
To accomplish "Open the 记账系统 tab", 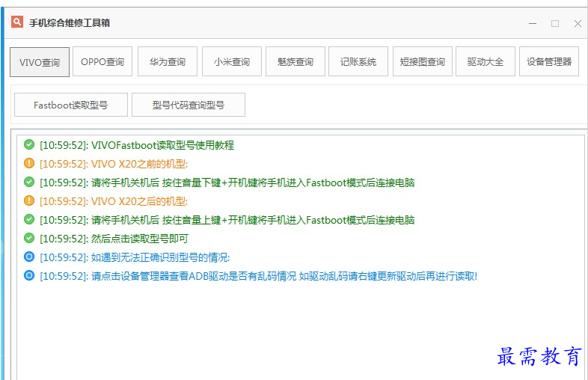I will pos(358,61).
